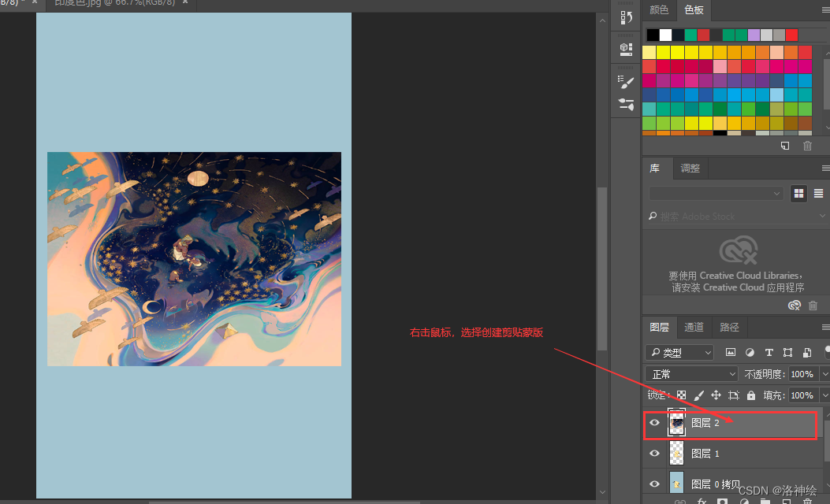The image size is (830, 504).
Task: Click the 图层 2 layer thumbnail
Action: point(676,423)
